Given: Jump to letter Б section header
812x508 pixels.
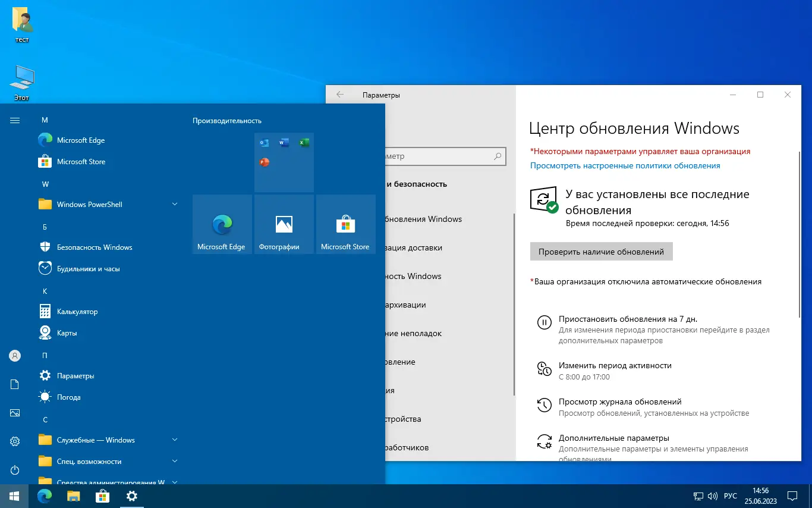Looking at the screenshot, I should pyautogui.click(x=45, y=227).
